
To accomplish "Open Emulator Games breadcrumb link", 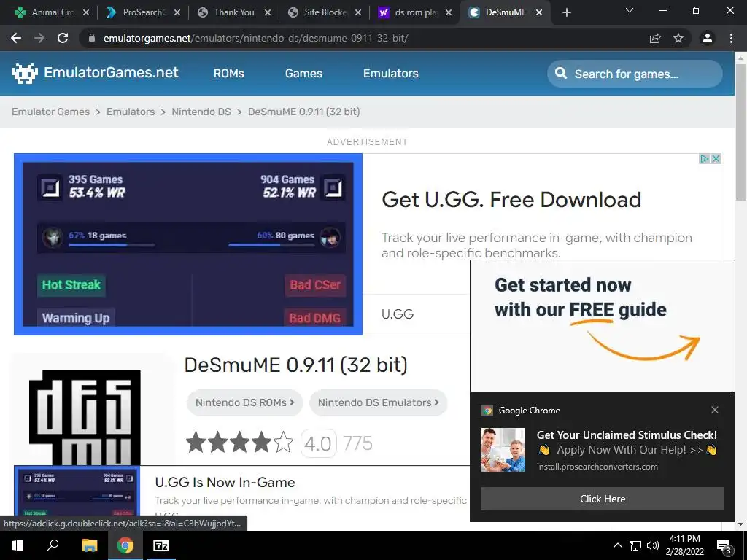I will 50,112.
